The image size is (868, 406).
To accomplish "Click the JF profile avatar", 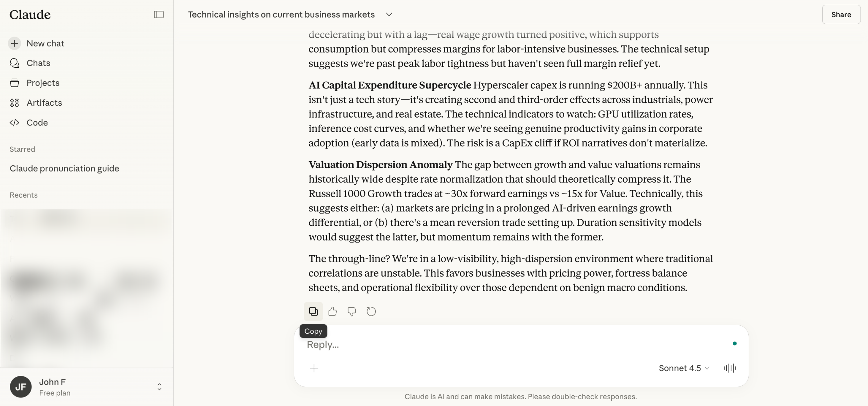I will tap(21, 387).
